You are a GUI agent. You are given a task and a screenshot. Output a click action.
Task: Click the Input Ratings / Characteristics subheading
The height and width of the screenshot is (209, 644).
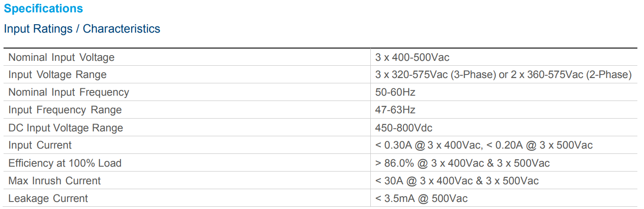pos(82,29)
